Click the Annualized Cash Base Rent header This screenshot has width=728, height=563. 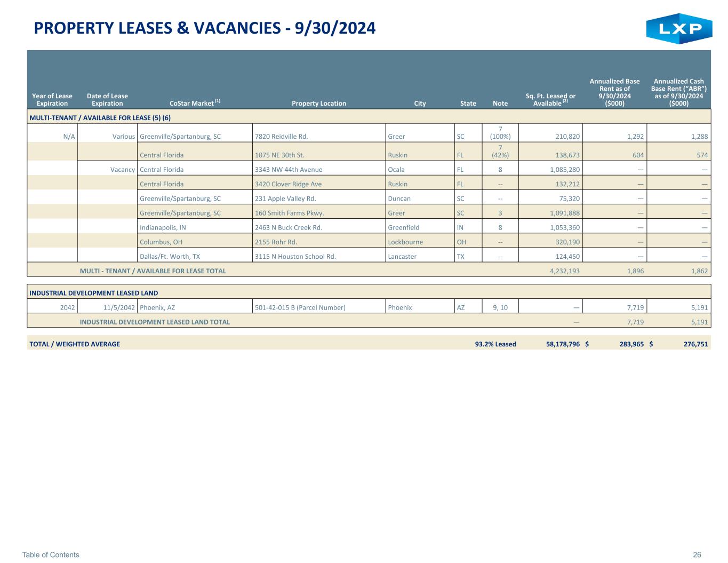point(679,92)
